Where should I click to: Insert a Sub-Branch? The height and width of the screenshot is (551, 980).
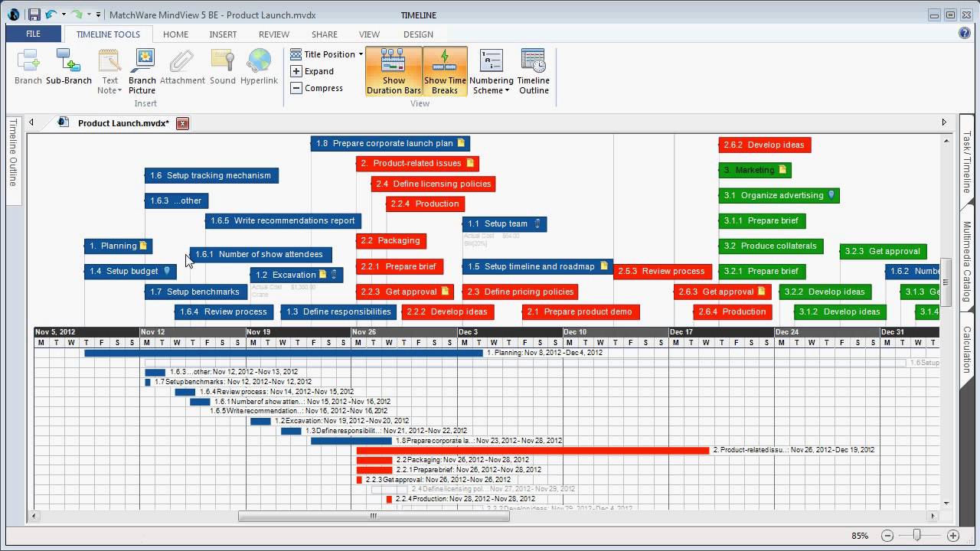(69, 67)
